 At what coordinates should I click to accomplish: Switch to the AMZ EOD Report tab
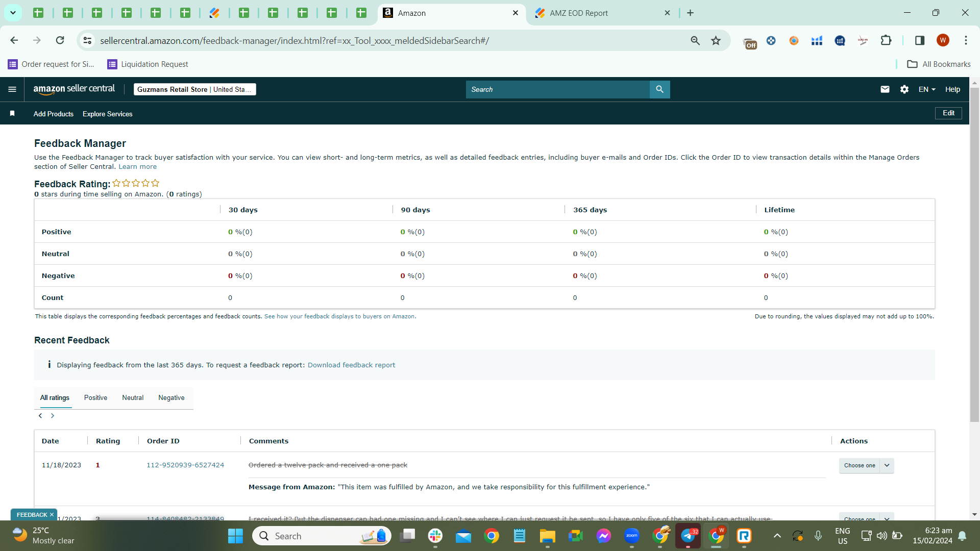[602, 13]
